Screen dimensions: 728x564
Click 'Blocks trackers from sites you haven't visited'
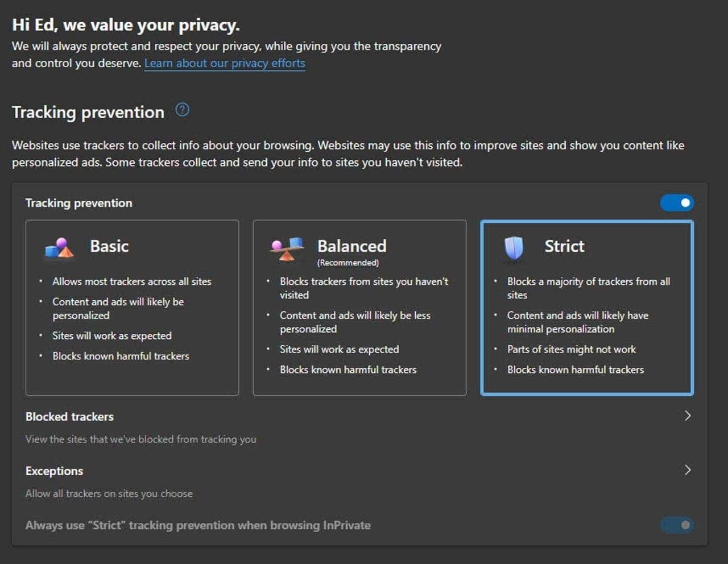[363, 288]
